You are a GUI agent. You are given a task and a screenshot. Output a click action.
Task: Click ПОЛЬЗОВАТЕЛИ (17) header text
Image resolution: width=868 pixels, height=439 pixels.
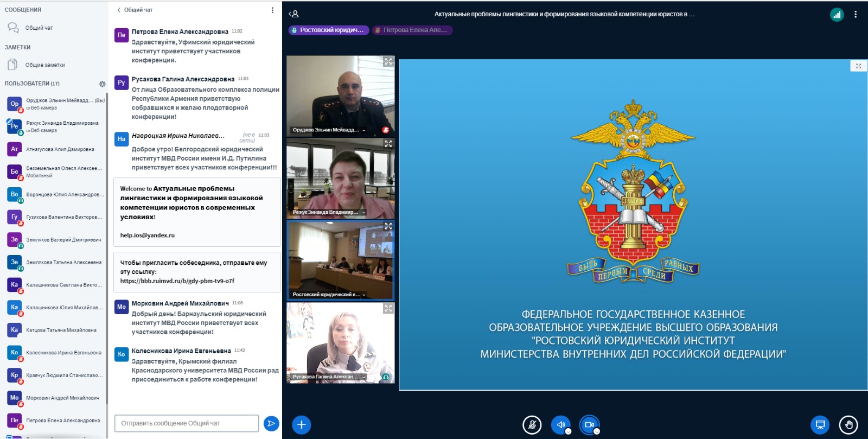tap(32, 84)
